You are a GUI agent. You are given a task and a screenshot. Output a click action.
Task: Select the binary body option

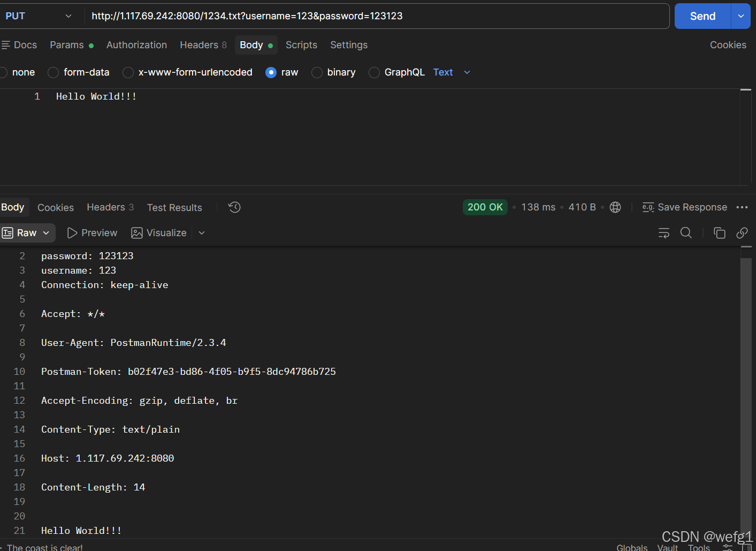(x=333, y=72)
